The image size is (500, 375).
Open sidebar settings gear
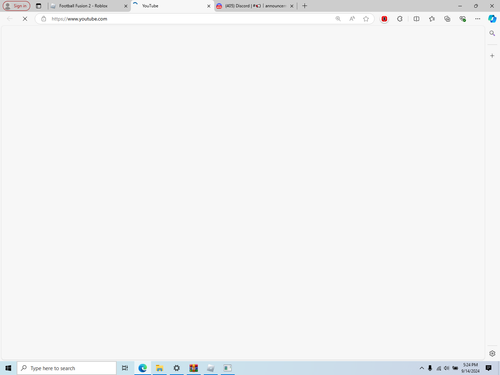pos(492,353)
